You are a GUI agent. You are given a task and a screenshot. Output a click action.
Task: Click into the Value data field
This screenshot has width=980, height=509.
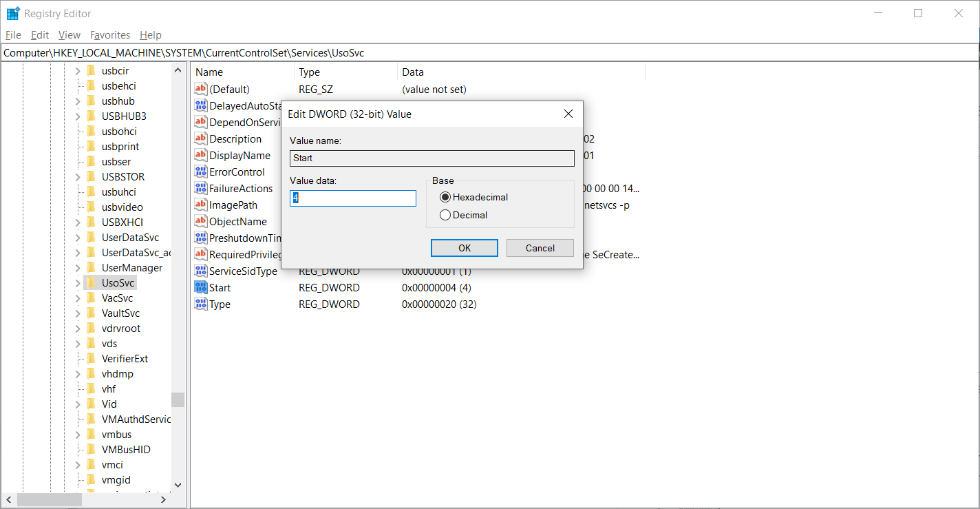[353, 198]
